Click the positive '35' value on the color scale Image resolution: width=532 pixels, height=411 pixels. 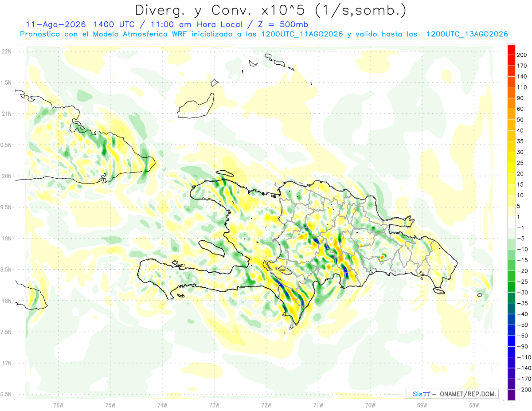pyautogui.click(x=521, y=141)
